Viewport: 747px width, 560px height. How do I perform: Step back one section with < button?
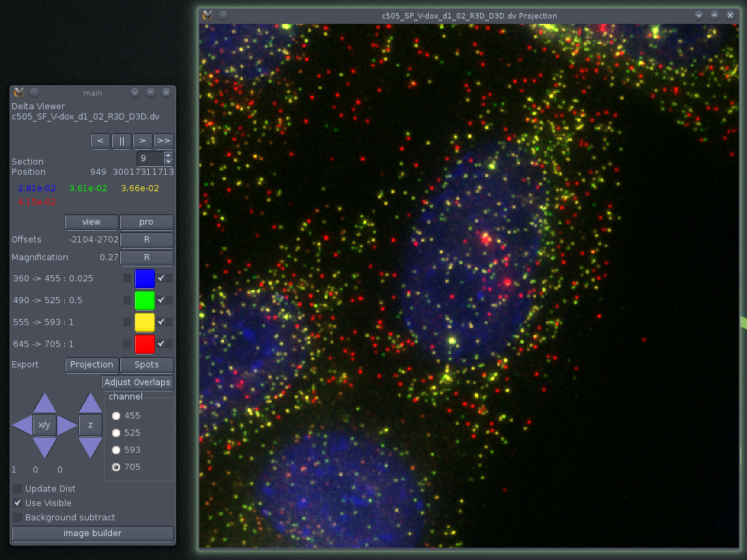point(100,141)
